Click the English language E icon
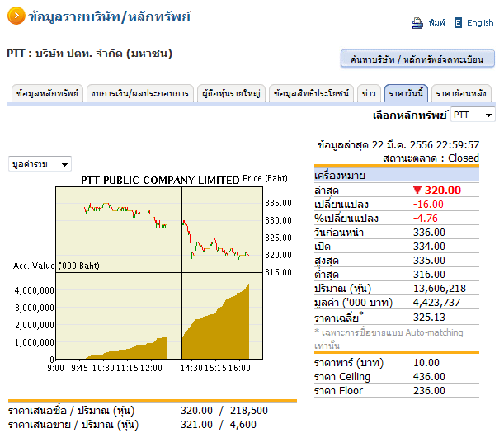This screenshot has height=433, width=504. (x=458, y=23)
